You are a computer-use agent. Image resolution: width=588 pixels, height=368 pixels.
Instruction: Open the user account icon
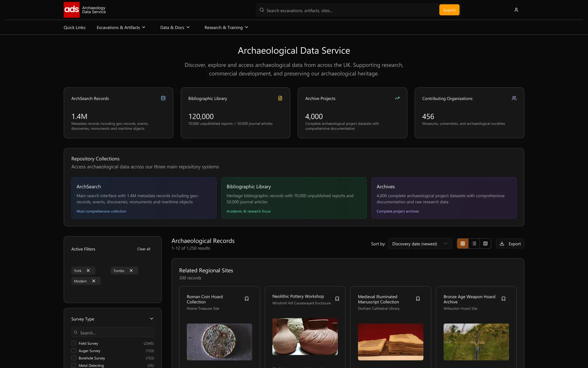pos(516,10)
